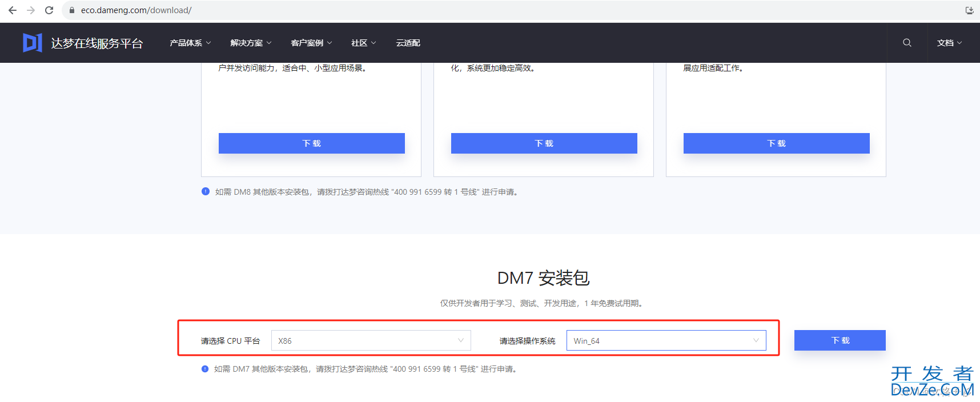980x402 pixels.
Task: Open the 文档 dropdown menu
Action: [x=949, y=43]
